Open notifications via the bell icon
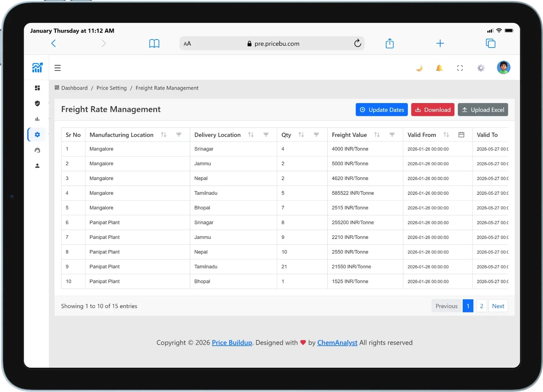Viewport: 543px width, 392px height. (x=439, y=68)
